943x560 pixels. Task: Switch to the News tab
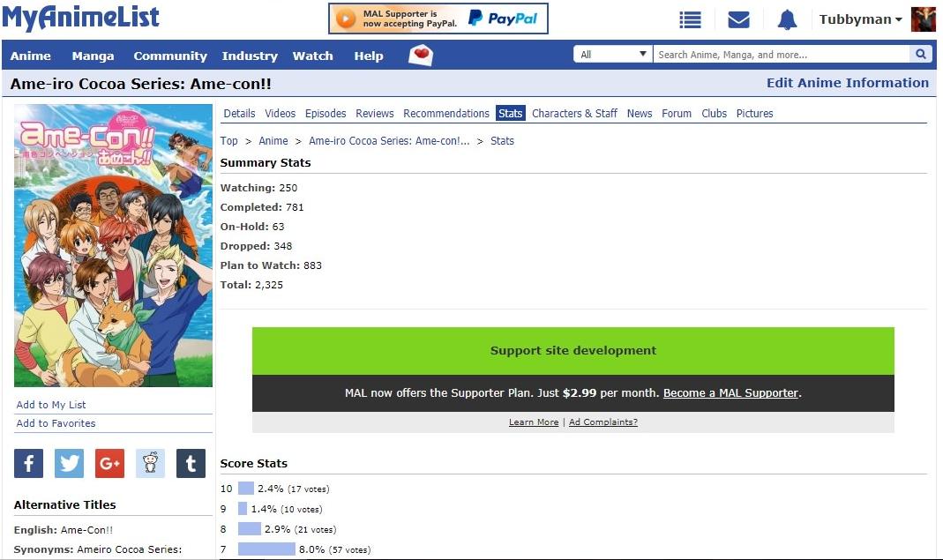click(640, 113)
